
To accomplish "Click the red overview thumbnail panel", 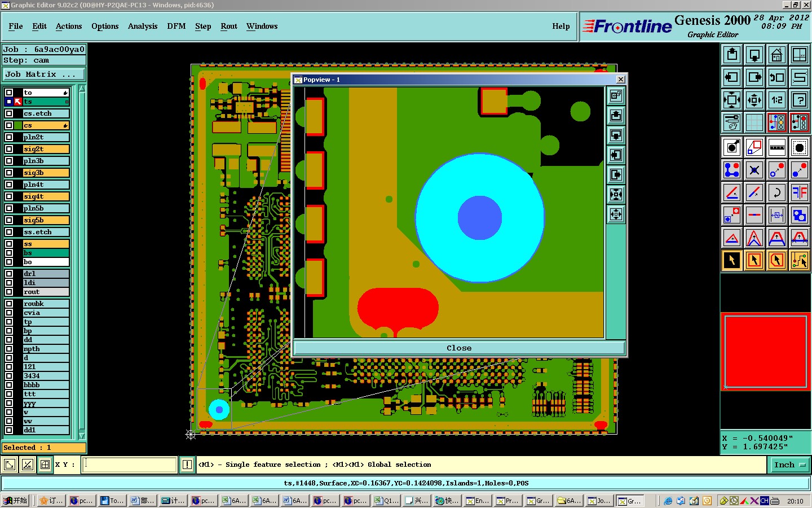I will pyautogui.click(x=766, y=352).
